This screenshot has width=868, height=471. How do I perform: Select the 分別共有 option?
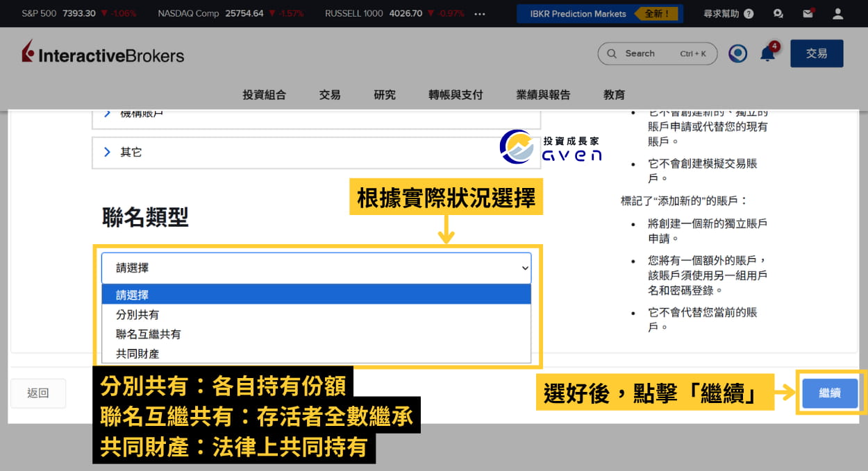(x=316, y=314)
